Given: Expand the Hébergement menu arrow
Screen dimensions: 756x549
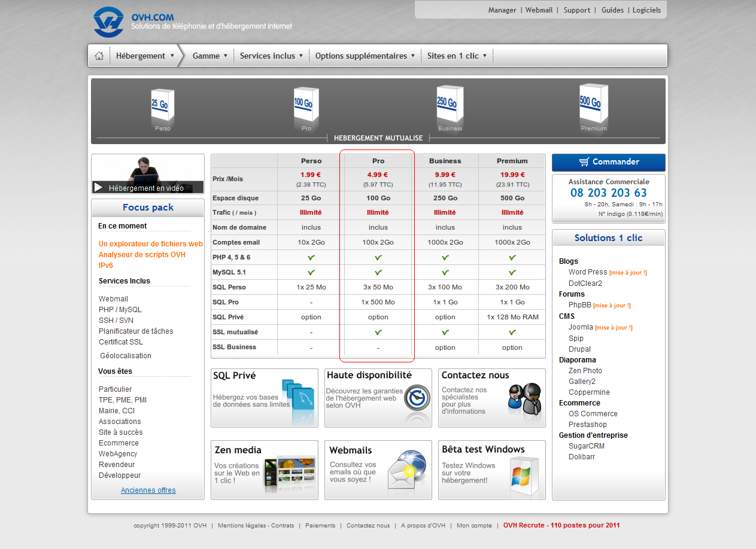Looking at the screenshot, I should tap(172, 56).
